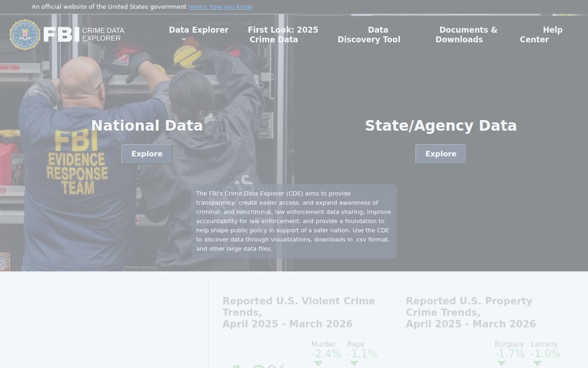This screenshot has height=368, width=588.
Task: Go to First Look: 2025 Crime Data
Action: pyautogui.click(x=283, y=34)
